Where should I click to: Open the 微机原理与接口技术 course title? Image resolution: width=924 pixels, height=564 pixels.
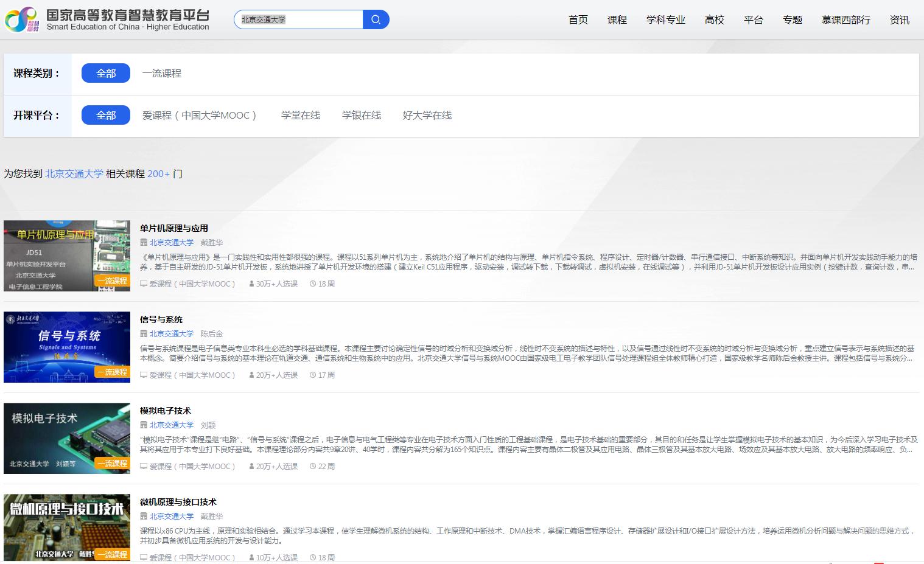[x=178, y=502]
